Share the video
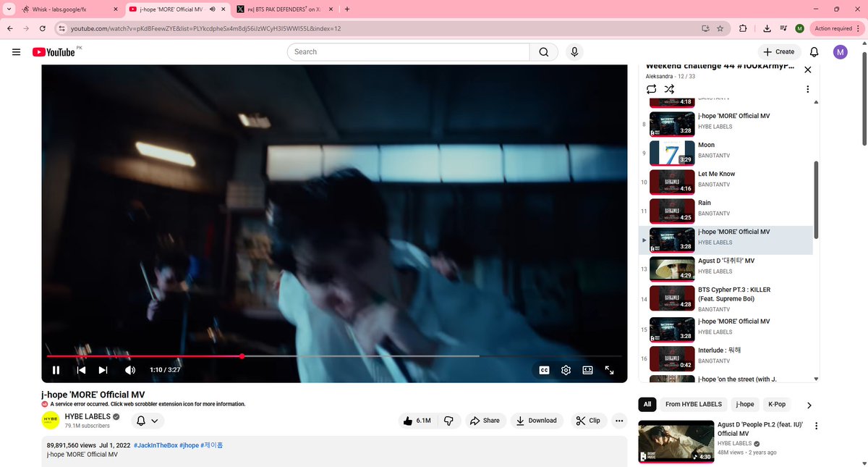The width and height of the screenshot is (868, 467). tap(485, 421)
